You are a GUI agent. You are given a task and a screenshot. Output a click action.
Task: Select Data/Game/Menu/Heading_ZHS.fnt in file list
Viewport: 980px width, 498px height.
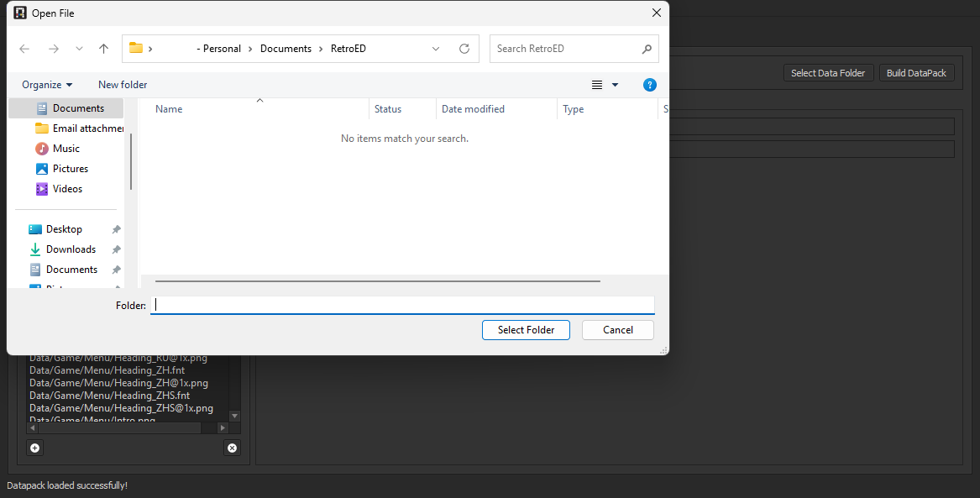tap(109, 396)
